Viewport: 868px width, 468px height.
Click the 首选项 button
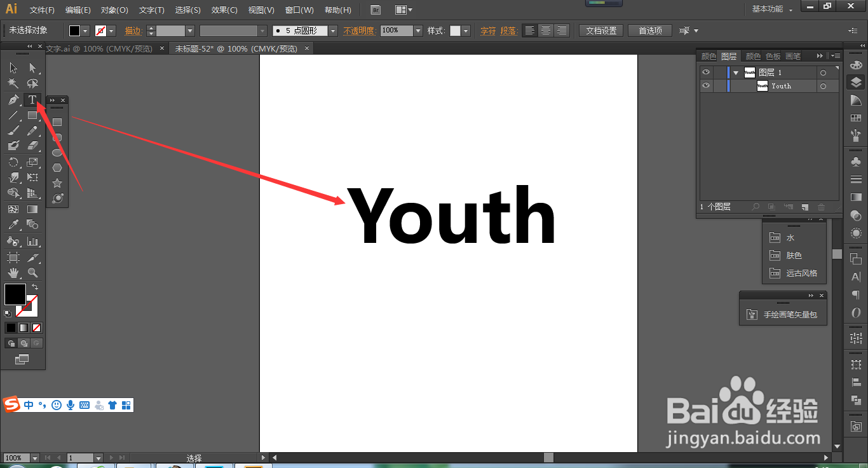point(650,31)
